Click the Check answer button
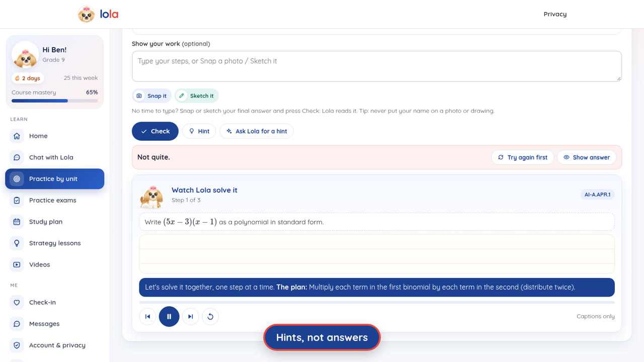 [155, 131]
